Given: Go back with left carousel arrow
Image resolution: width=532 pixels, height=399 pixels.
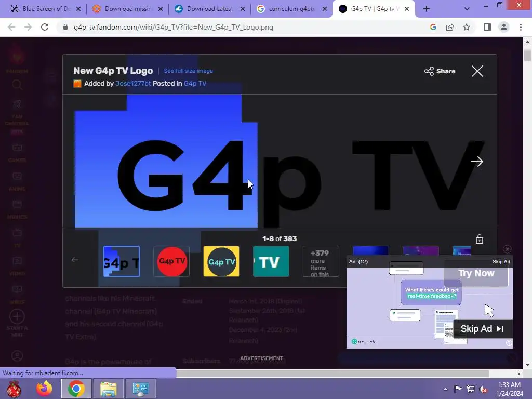Looking at the screenshot, I should (75, 260).
